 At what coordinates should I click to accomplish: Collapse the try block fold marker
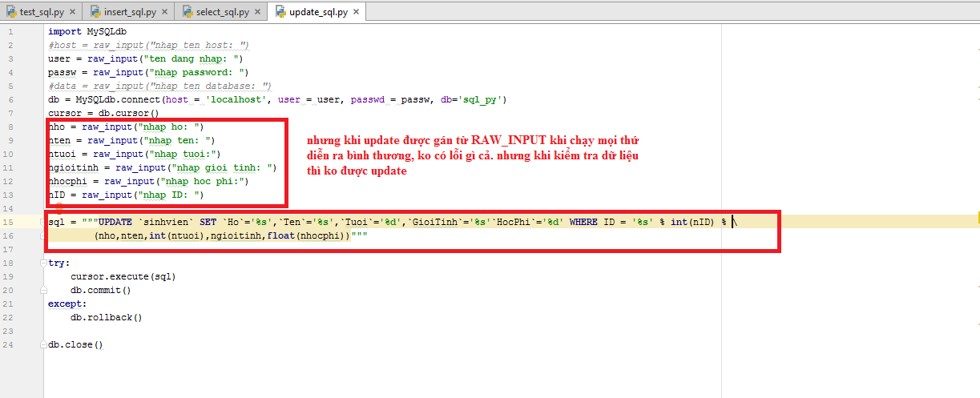(44, 263)
